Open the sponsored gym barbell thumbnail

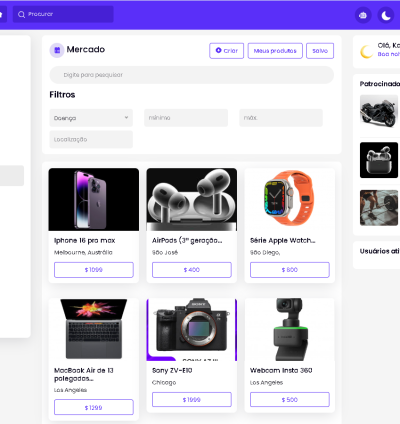(379, 208)
